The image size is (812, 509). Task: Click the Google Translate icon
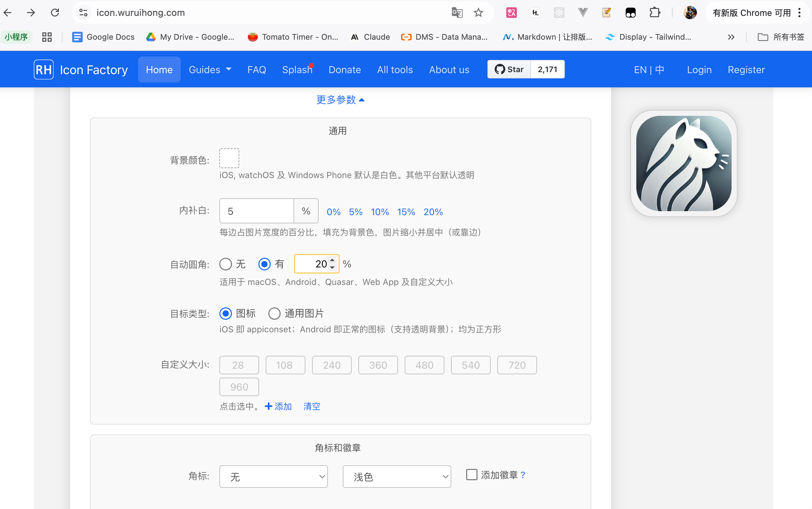point(457,13)
